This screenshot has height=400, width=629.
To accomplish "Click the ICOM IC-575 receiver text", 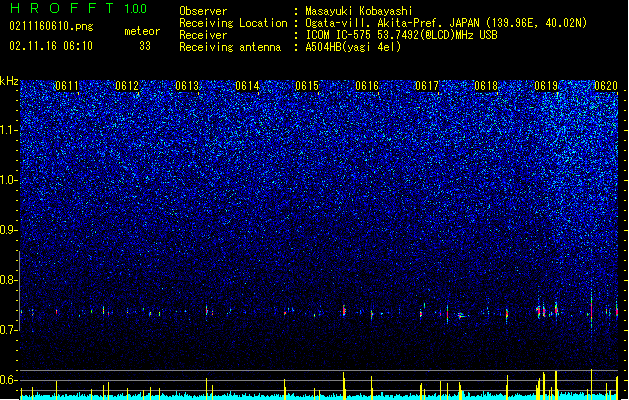I will coord(401,35).
